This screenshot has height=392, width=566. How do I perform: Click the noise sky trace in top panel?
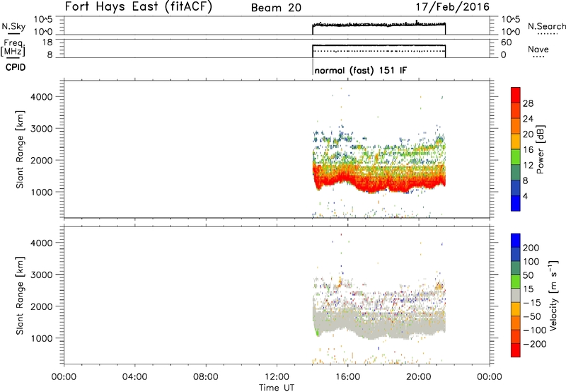[x=379, y=25]
